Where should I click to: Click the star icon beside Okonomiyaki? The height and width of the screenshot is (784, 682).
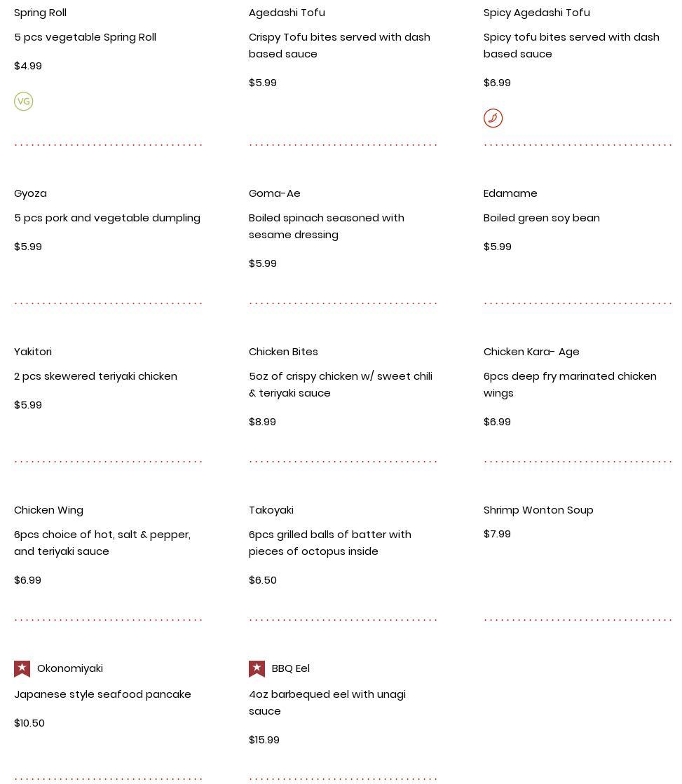tap(22, 668)
